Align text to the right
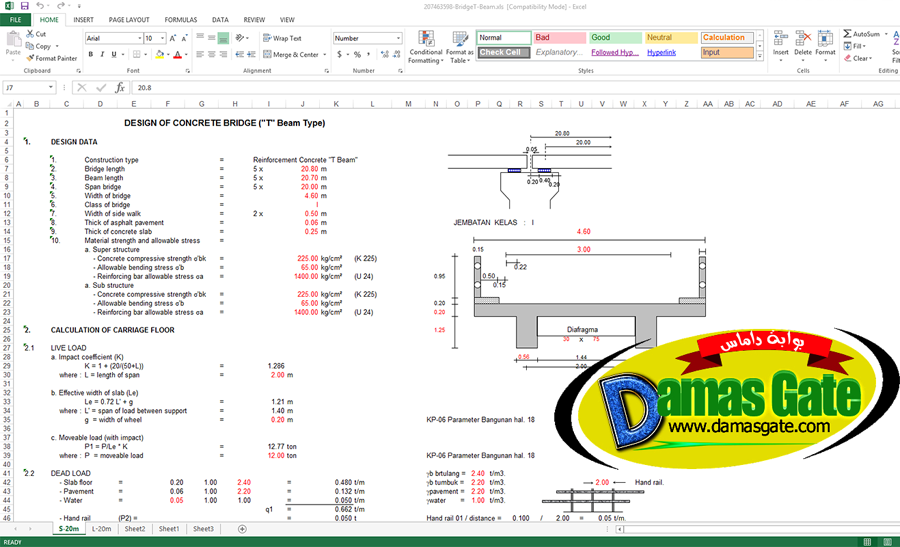The height and width of the screenshot is (547, 900). (223, 55)
